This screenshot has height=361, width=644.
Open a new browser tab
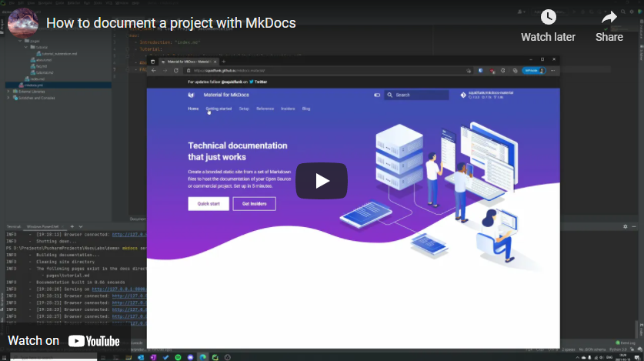(224, 62)
